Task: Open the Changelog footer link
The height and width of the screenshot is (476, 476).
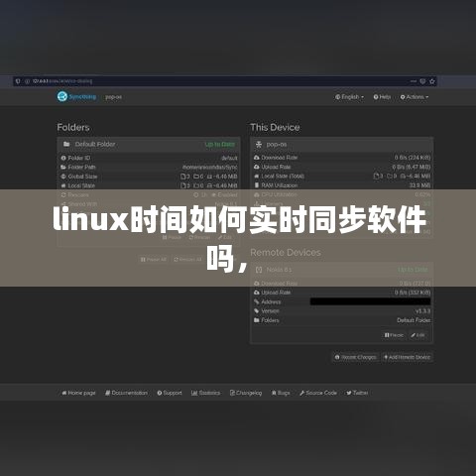Action: click(x=246, y=393)
